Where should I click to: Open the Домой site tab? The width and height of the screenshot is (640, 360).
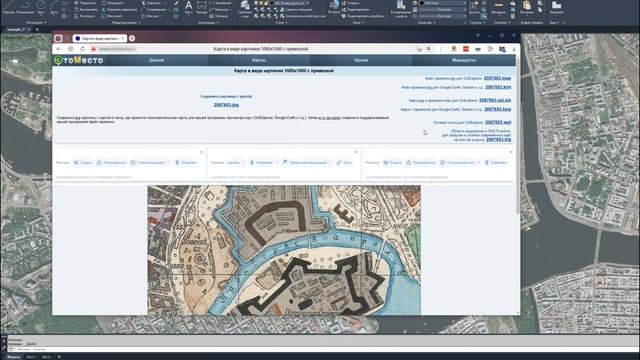[x=156, y=60]
